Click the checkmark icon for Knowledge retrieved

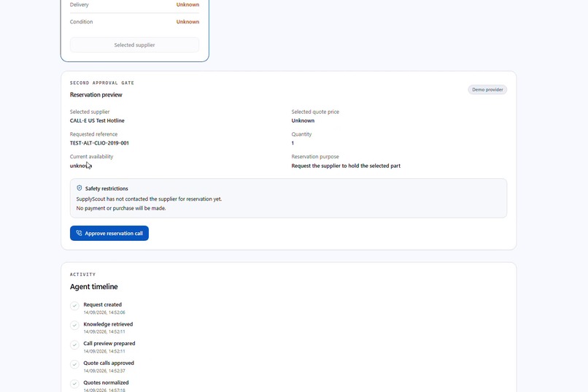coord(74,326)
